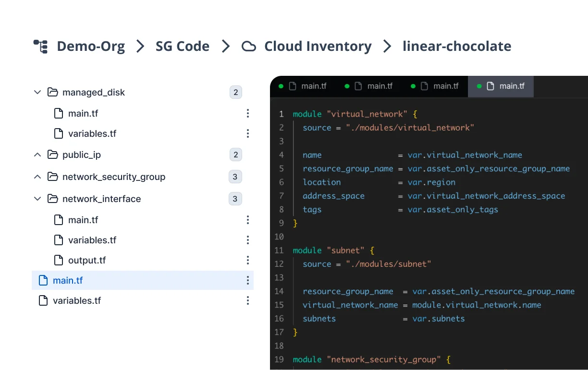Click the module "subnet" declaration line
The width and height of the screenshot is (588, 370).
coord(333,251)
